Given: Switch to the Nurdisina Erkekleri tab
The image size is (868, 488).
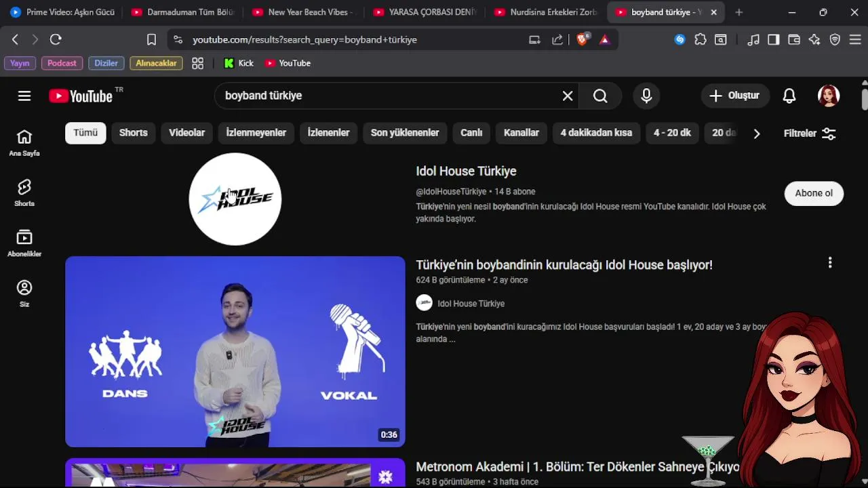Looking at the screenshot, I should point(547,12).
